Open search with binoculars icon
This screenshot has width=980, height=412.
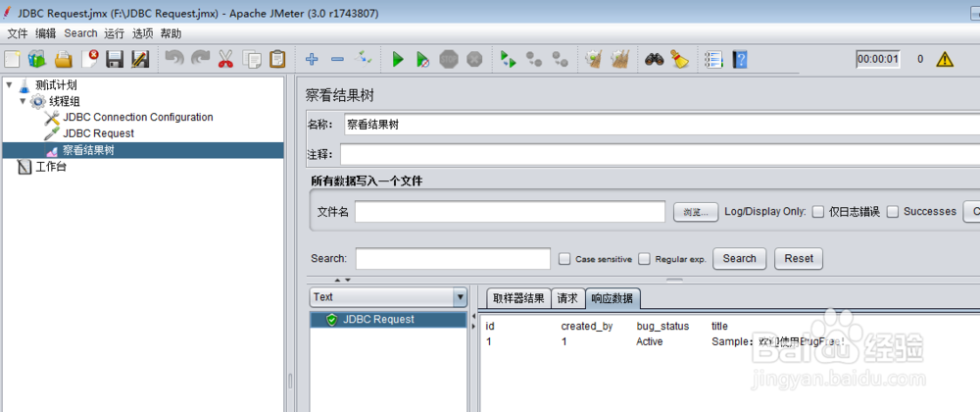[654, 60]
